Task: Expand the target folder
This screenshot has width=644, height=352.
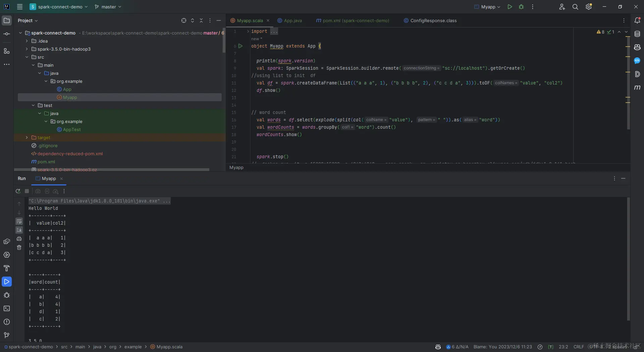Action: click(x=27, y=137)
